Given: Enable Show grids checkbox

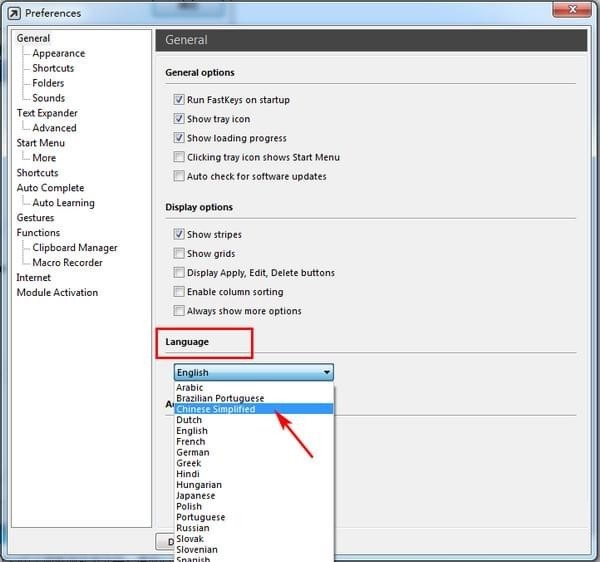Looking at the screenshot, I should tap(179, 253).
